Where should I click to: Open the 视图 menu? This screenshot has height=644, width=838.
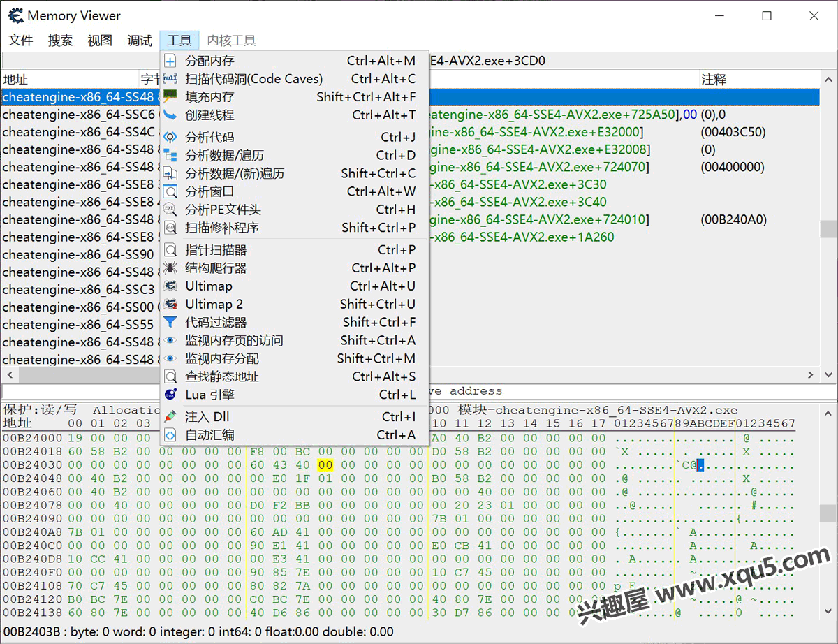point(100,41)
